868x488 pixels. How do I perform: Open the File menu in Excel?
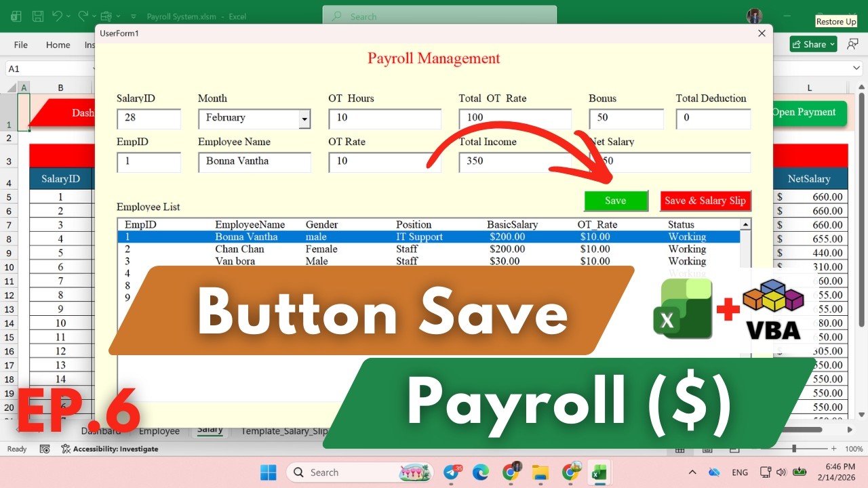[21, 45]
